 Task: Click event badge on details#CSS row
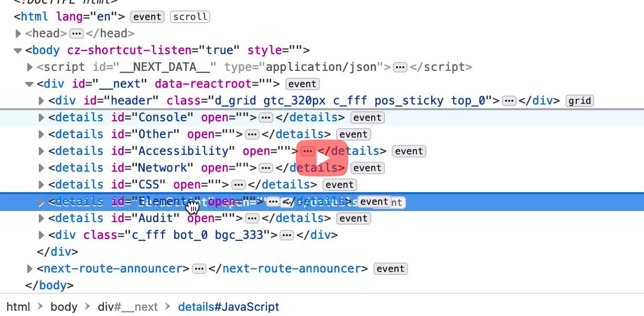click(340, 185)
